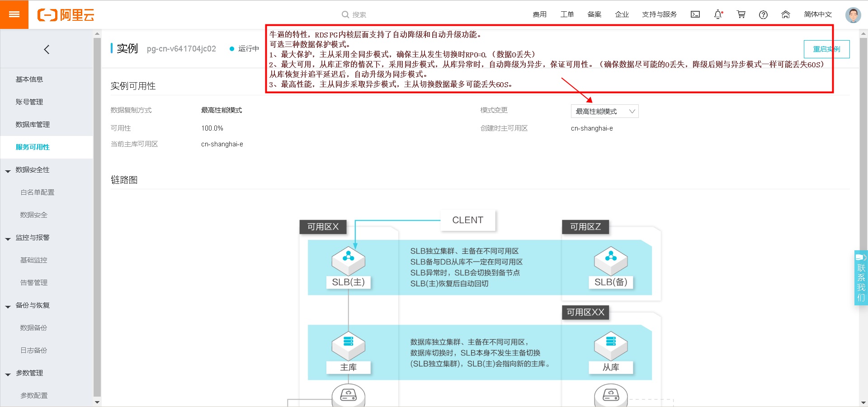
Task: Open the 企业 top link
Action: coord(622,14)
